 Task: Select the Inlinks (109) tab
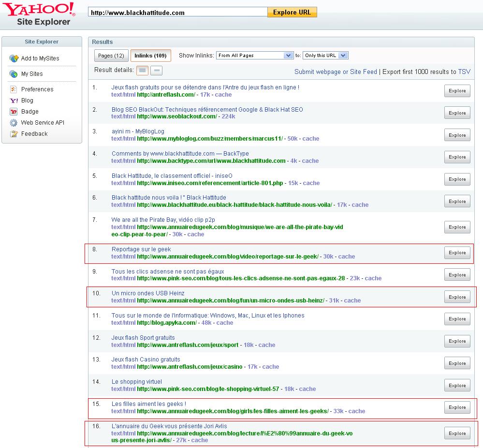(x=151, y=56)
